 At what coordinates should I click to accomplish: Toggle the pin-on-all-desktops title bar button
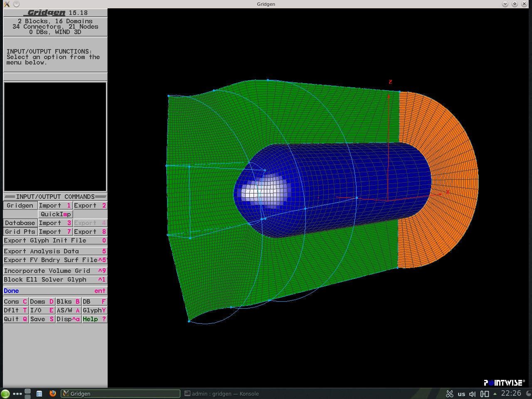click(x=16, y=4)
